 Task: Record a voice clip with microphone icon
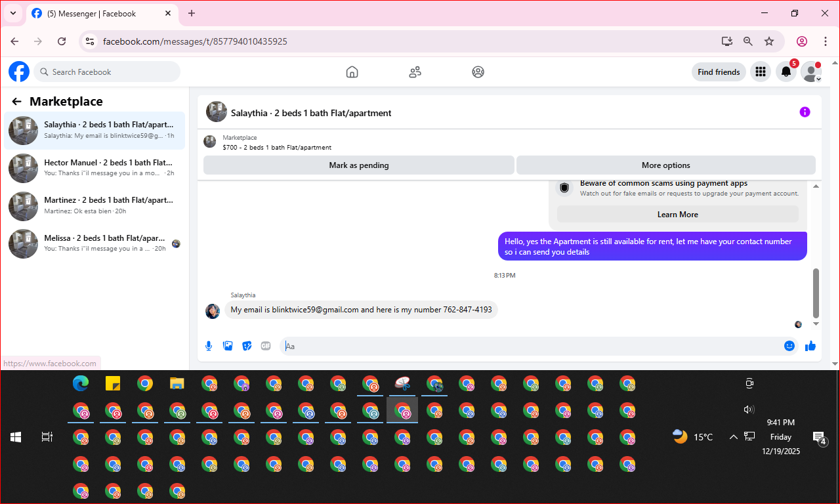tap(209, 346)
